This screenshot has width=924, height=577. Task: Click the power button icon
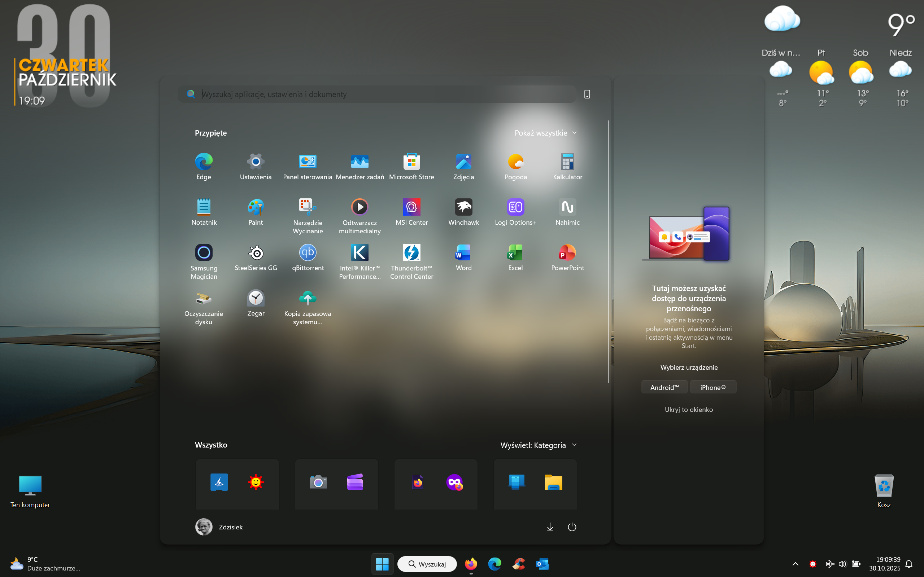tap(572, 527)
